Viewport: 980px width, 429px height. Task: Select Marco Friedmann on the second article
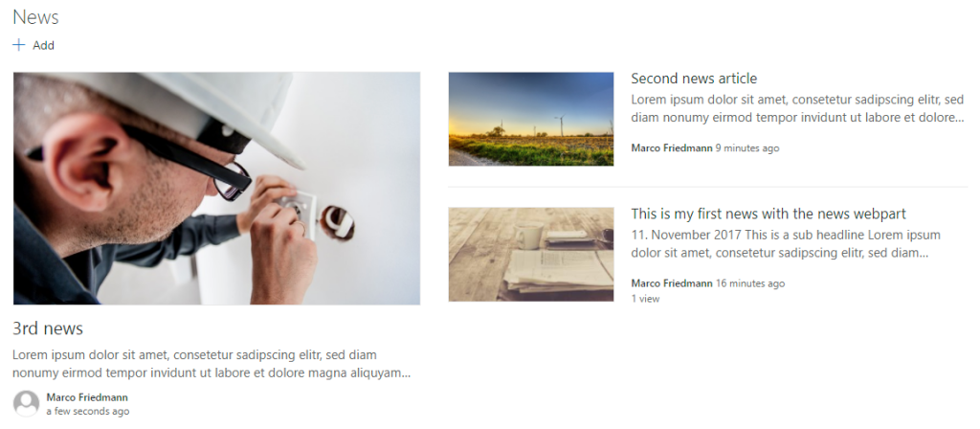click(672, 148)
